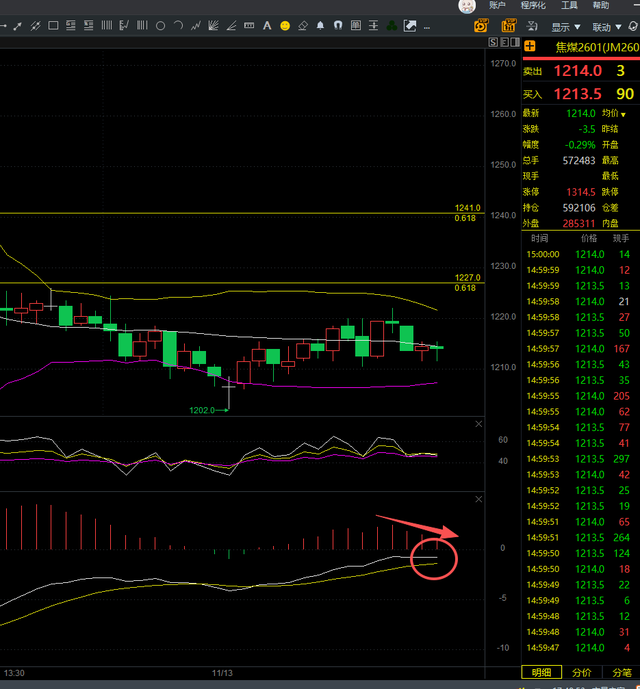Click the orange replay icon

pyautogui.click(x=481, y=25)
